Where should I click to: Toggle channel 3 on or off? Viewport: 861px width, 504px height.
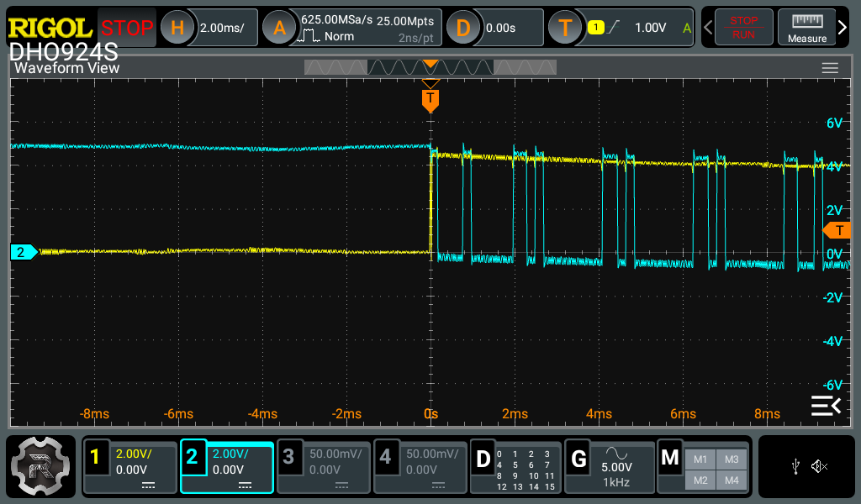tap(288, 458)
